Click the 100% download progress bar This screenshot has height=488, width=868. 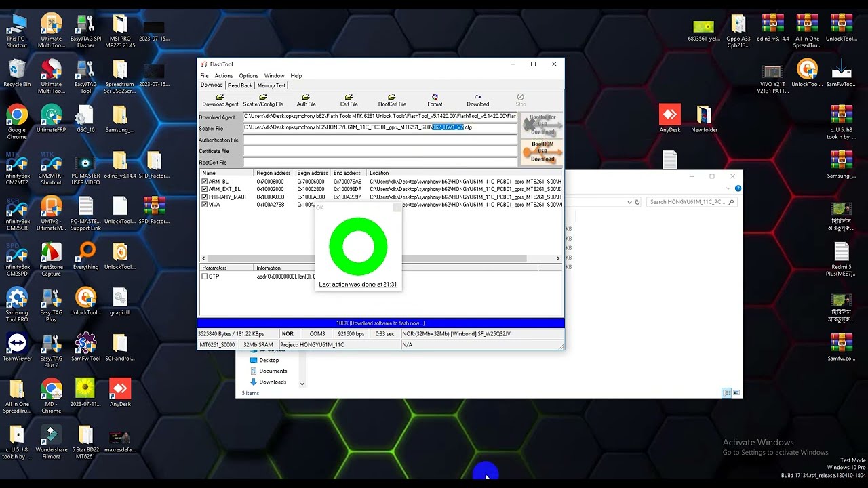(380, 323)
